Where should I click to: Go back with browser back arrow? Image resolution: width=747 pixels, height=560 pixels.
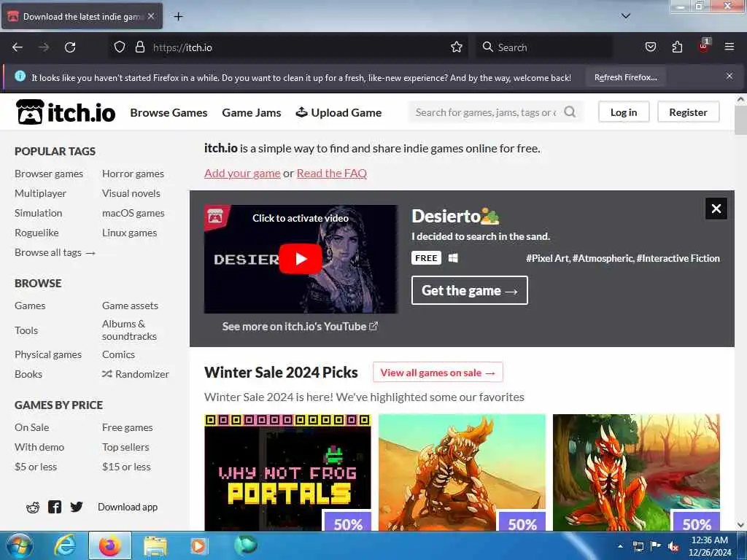point(18,47)
